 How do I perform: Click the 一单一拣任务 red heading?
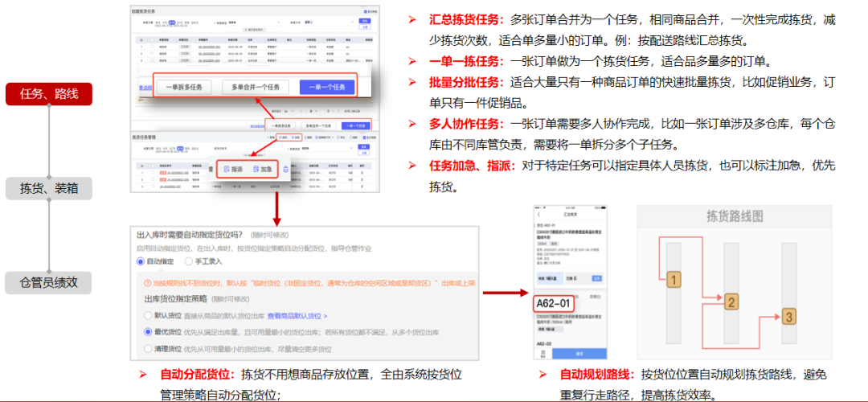(x=467, y=61)
